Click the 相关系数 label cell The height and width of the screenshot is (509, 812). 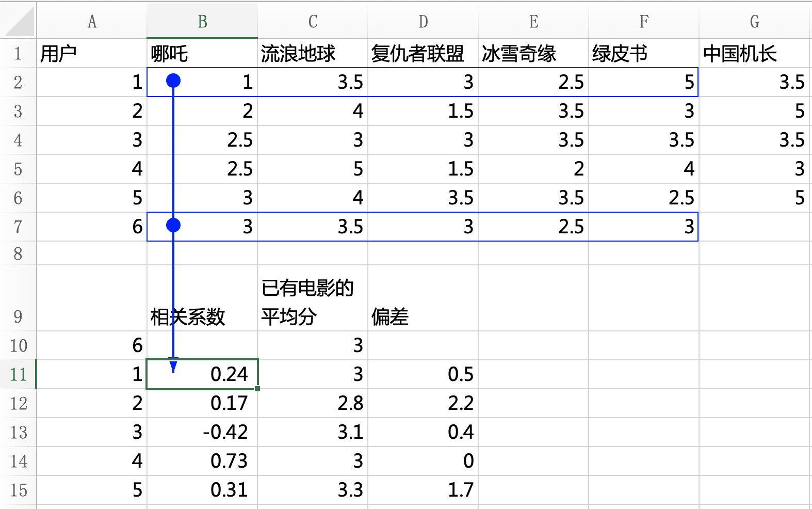[202, 298]
